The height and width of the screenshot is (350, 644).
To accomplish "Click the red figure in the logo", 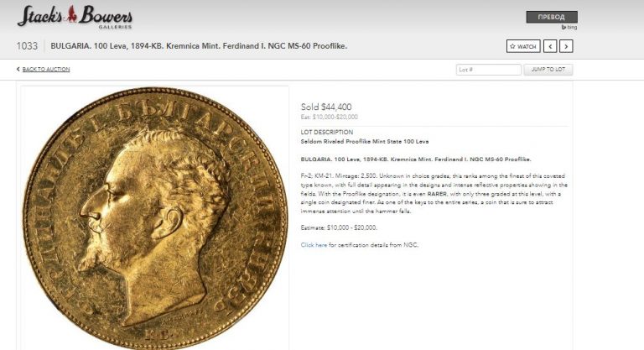I will (72, 14).
